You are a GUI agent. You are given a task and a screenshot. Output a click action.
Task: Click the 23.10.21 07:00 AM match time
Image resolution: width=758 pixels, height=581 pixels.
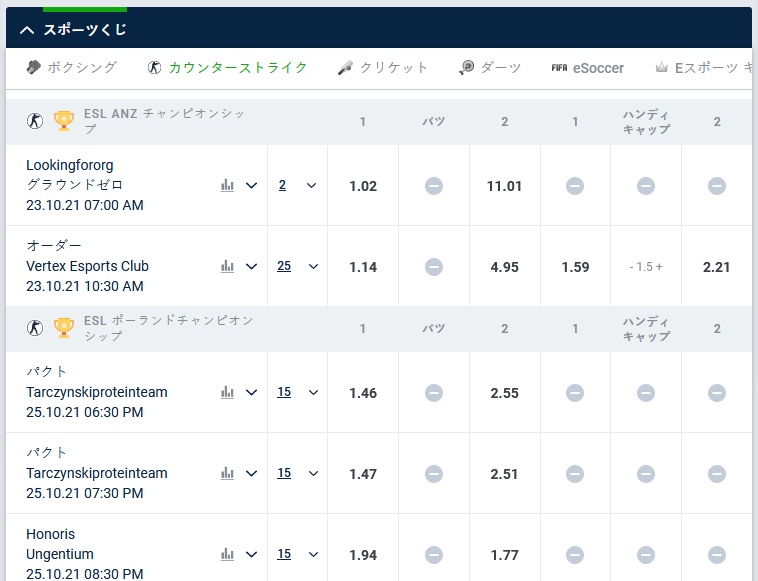coord(85,205)
